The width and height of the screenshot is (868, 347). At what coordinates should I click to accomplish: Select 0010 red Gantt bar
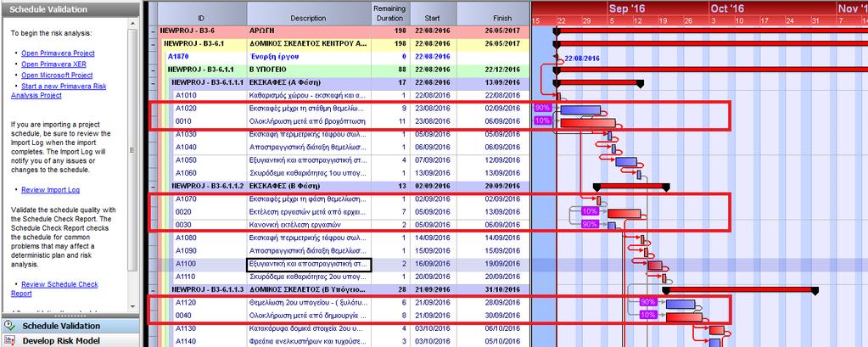[588, 123]
